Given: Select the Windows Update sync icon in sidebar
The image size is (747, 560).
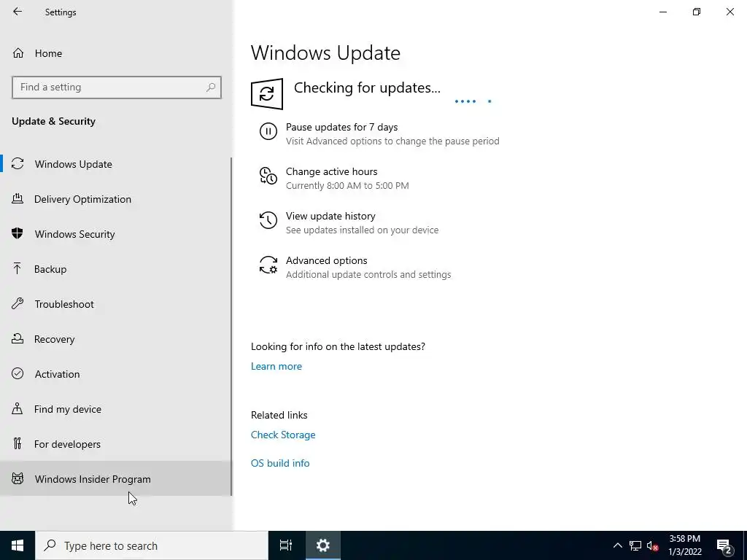Looking at the screenshot, I should coord(18,164).
